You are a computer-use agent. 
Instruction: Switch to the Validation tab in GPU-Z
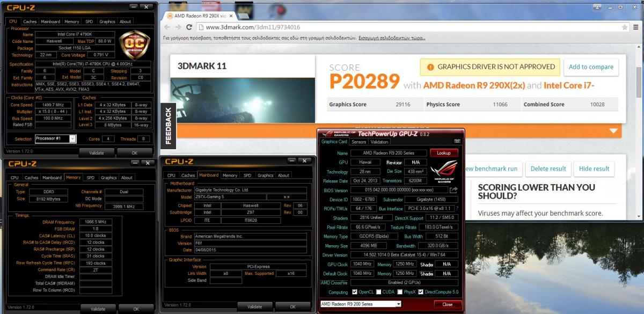pyautogui.click(x=379, y=142)
